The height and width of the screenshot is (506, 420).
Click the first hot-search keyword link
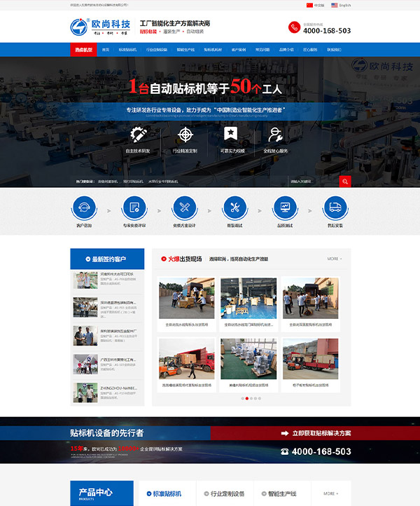108,182
